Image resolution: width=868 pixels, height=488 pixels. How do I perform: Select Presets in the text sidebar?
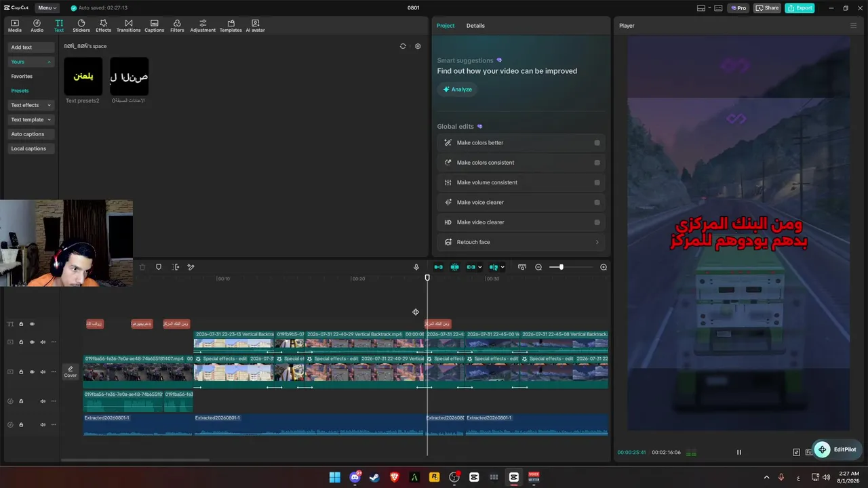pos(20,91)
